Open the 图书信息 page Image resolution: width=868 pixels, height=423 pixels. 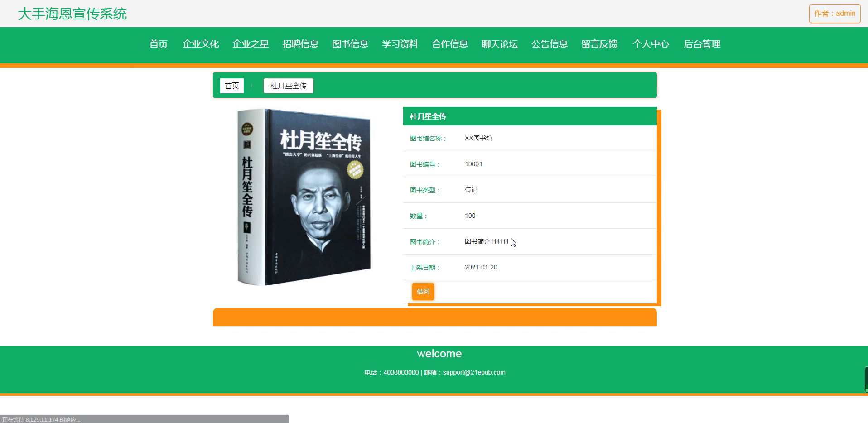tap(350, 44)
